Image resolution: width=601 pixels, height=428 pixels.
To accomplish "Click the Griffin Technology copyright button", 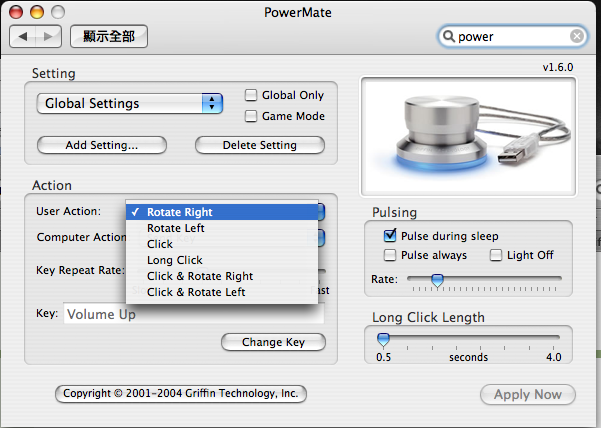I will click(x=181, y=394).
